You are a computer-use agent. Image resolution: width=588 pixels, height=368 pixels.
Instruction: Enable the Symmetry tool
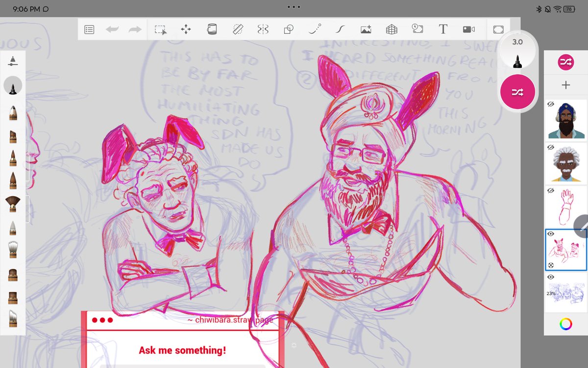(x=263, y=29)
